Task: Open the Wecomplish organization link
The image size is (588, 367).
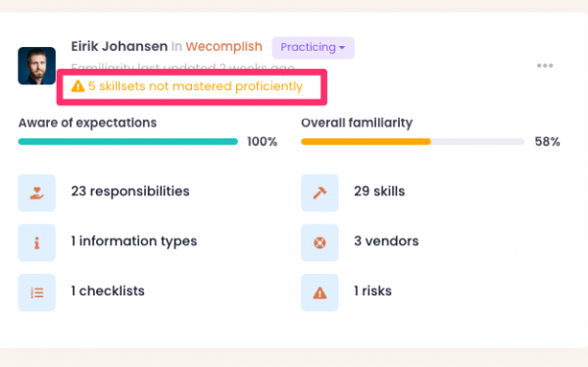Action: pos(223,46)
